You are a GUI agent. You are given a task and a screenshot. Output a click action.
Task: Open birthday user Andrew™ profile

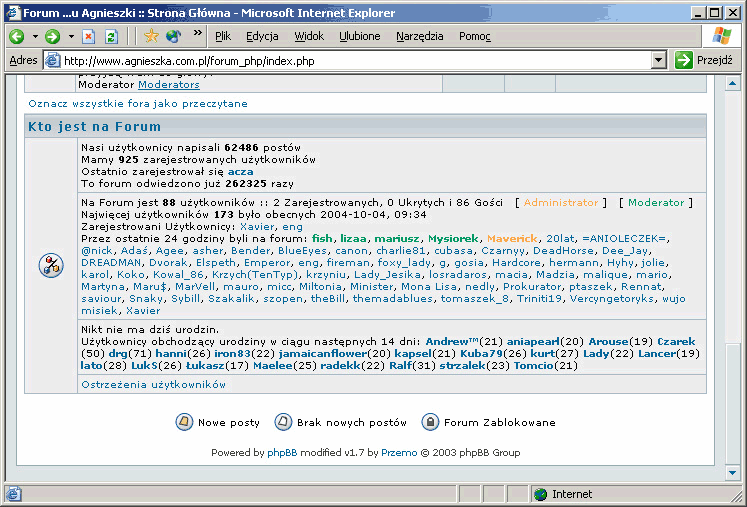pos(452,342)
